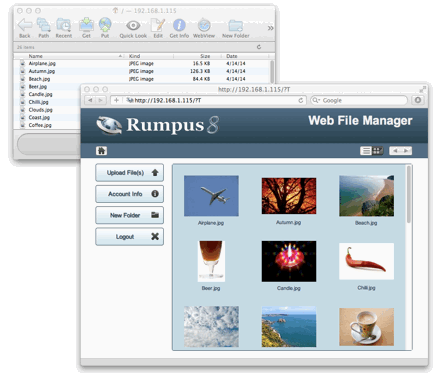Click the Get download icon
The width and height of the screenshot is (440, 376).
click(x=86, y=25)
